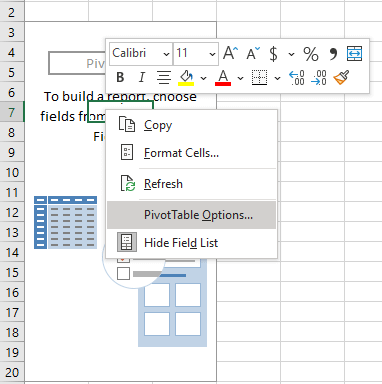Viewport: 382px width, 384px height.
Task: Click Decrease Decimal icon
Action: [319, 78]
